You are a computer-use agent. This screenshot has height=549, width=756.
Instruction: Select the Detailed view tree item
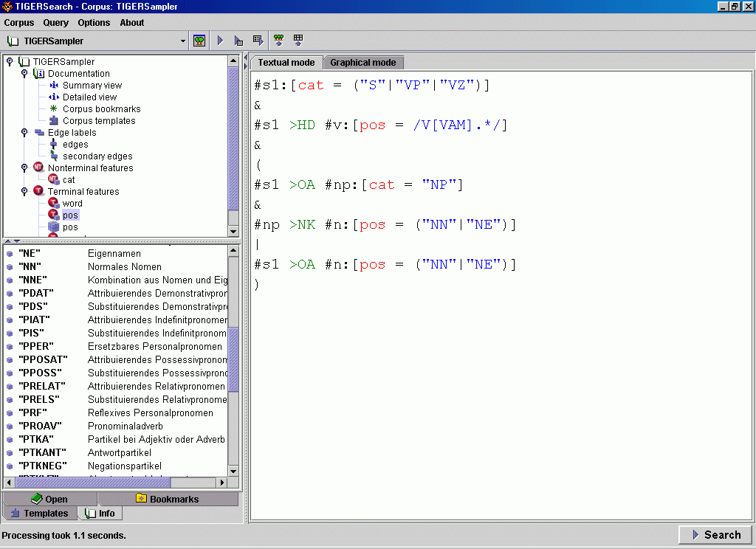pos(89,97)
